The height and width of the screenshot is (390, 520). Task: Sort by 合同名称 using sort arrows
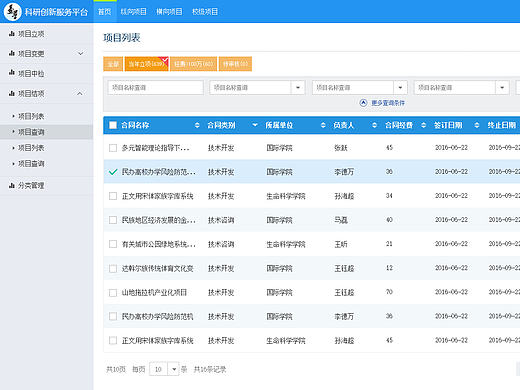[x=197, y=125]
